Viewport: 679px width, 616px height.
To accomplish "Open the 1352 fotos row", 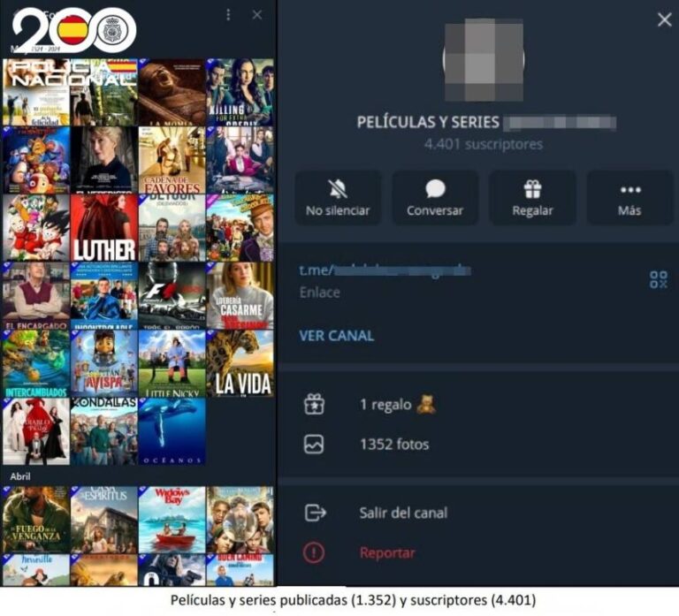I will click(x=478, y=445).
